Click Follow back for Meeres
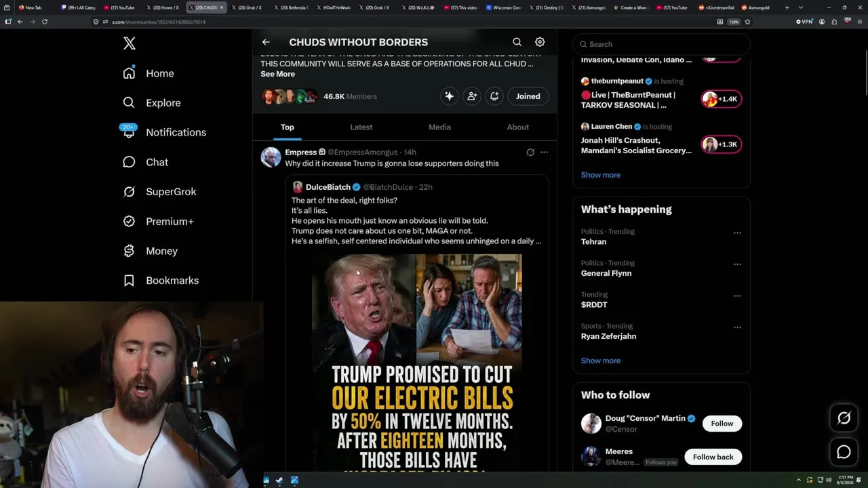Viewport: 868px width, 488px height. tap(713, 457)
